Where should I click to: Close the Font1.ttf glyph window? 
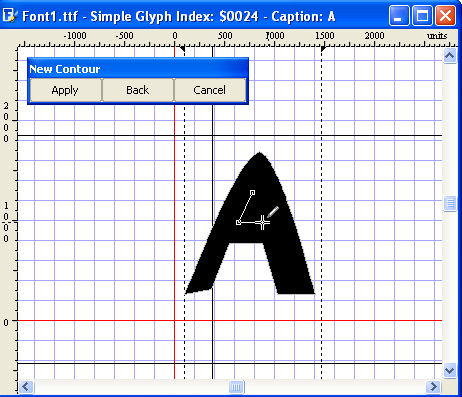(445, 15)
